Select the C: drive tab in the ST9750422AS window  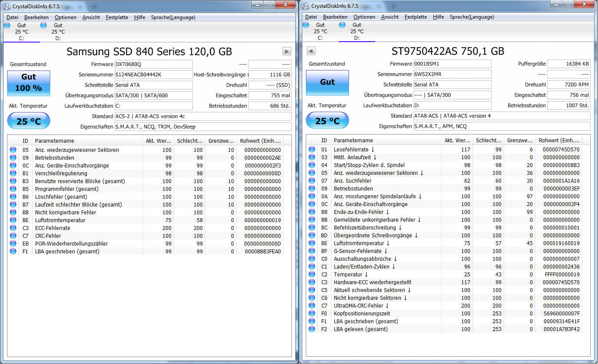click(320, 32)
